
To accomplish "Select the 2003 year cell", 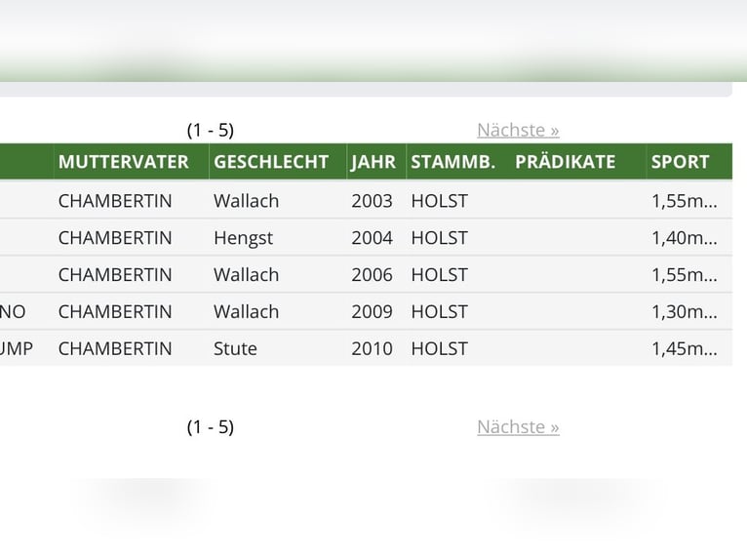I will (372, 201).
